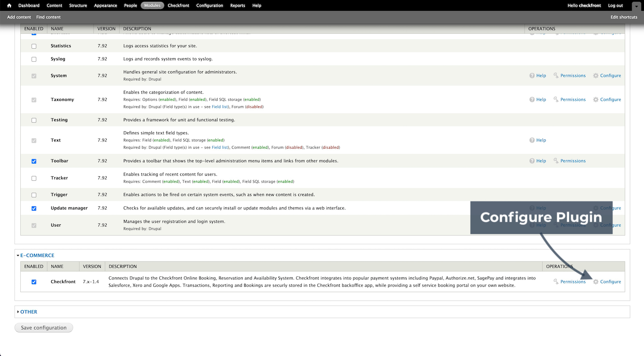The width and height of the screenshot is (644, 356).
Task: Enable the Statistics module checkbox
Action: pos(34,46)
